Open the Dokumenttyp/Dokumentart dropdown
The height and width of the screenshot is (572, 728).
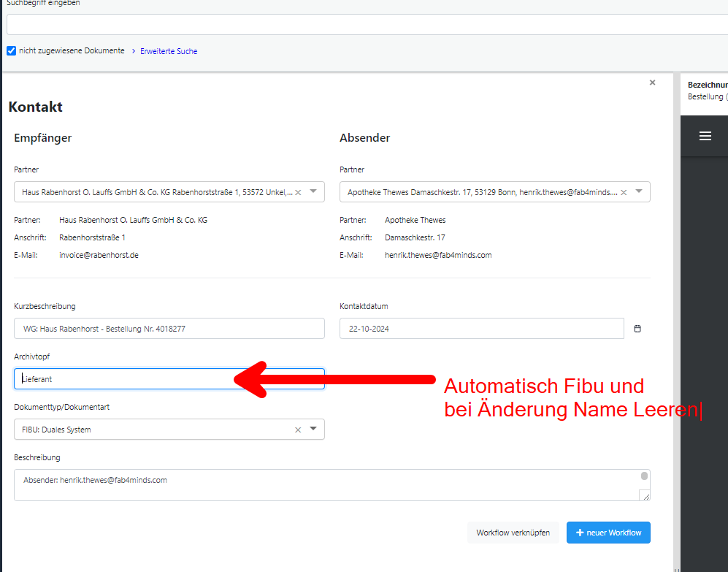(x=313, y=430)
